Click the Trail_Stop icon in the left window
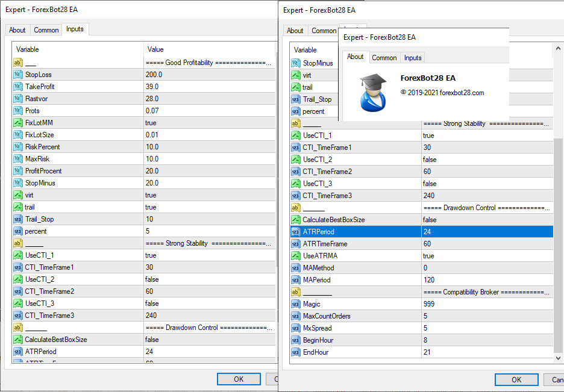The width and height of the screenshot is (564, 392). coord(18,219)
